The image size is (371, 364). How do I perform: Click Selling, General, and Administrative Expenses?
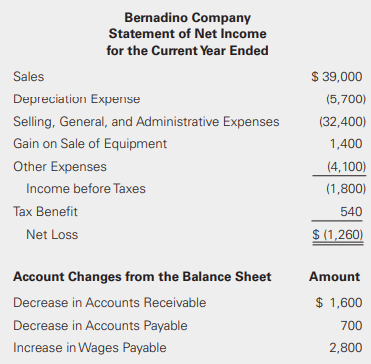click(146, 122)
